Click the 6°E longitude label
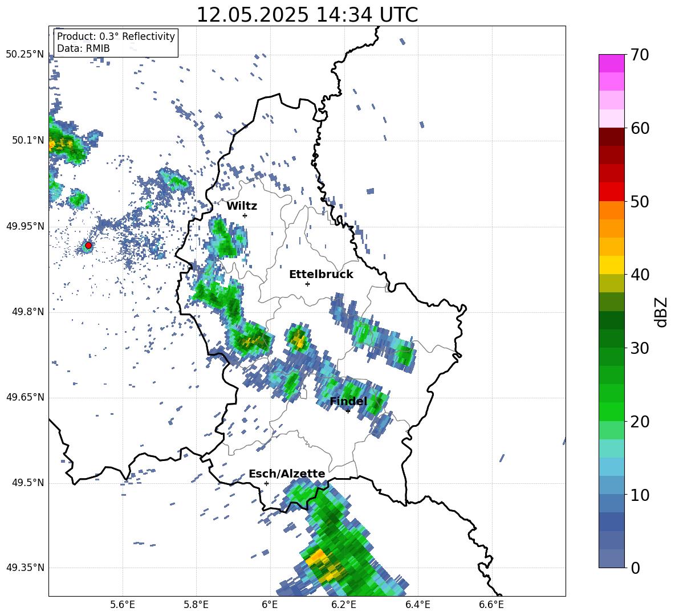The width and height of the screenshot is (675, 616). 270,605
